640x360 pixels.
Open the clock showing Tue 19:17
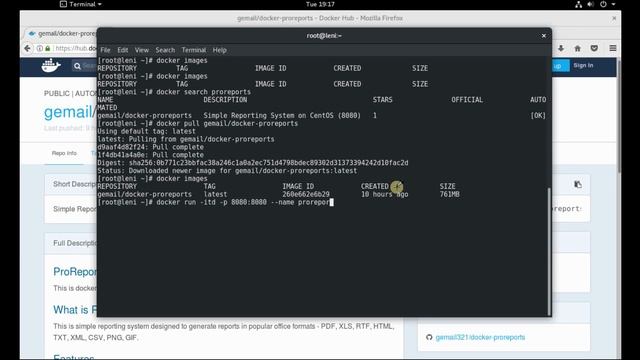[320, 4]
